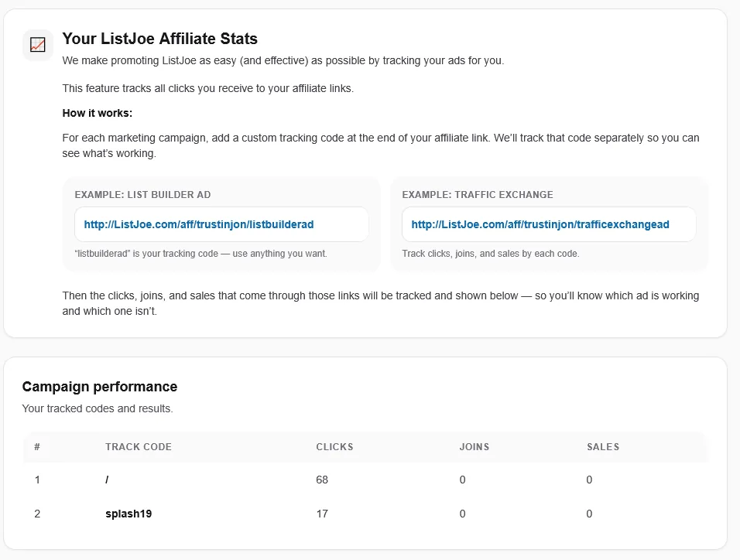Click the affiliate stats chart icon

[x=38, y=45]
